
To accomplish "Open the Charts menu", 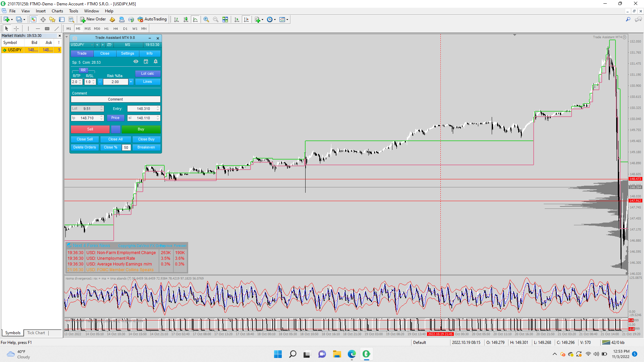I will pyautogui.click(x=57, y=11).
